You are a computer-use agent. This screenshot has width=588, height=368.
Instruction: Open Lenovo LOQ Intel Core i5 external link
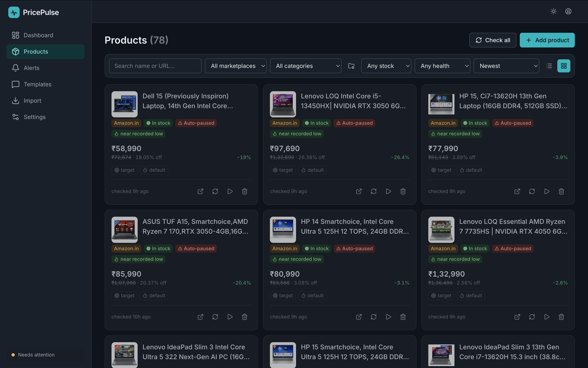click(359, 191)
